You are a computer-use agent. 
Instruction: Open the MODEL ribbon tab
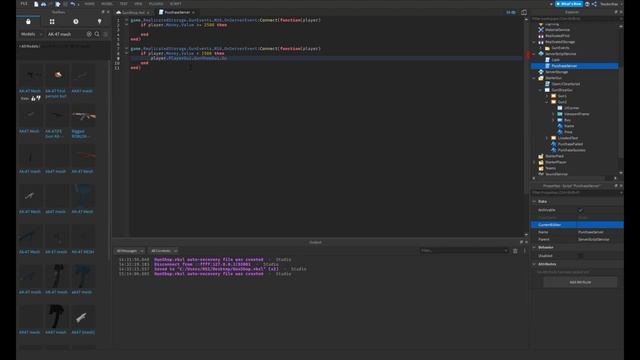107,4
